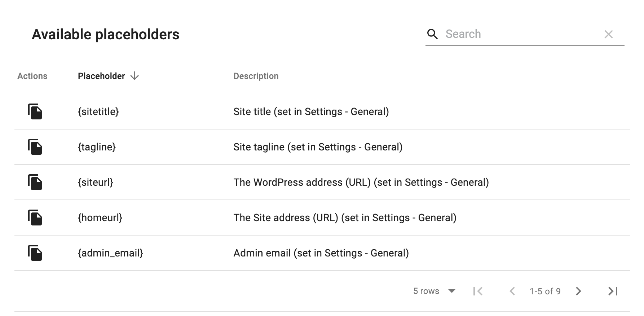Go to the first page
644x316 pixels.
coord(478,291)
